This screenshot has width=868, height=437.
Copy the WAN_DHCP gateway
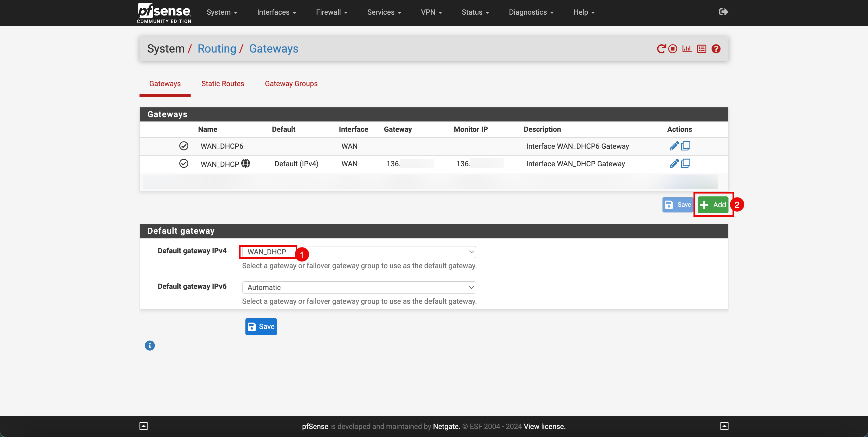[686, 163]
